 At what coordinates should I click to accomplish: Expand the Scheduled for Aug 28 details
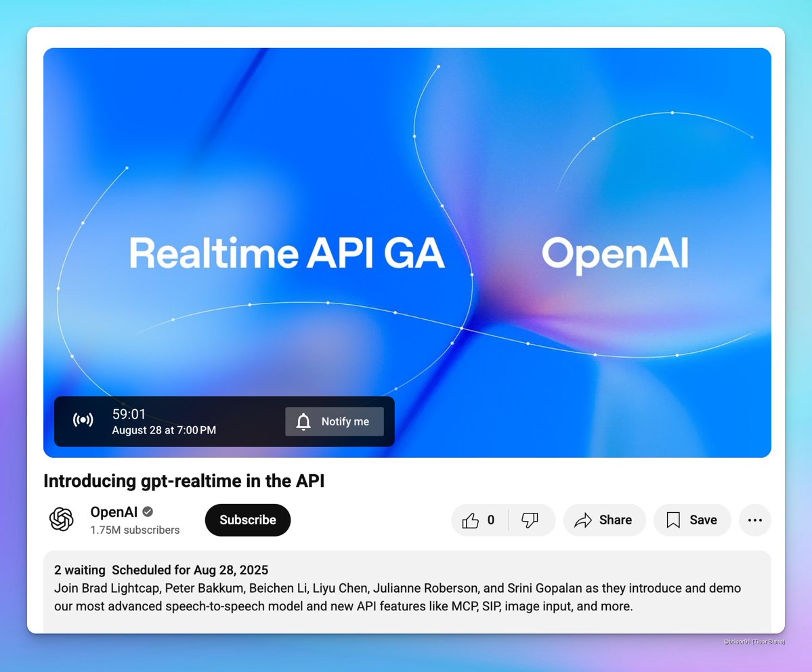pyautogui.click(x=190, y=570)
